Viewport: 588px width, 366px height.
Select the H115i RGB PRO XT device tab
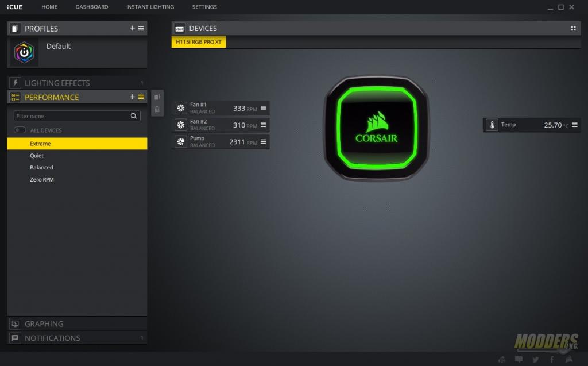(198, 42)
